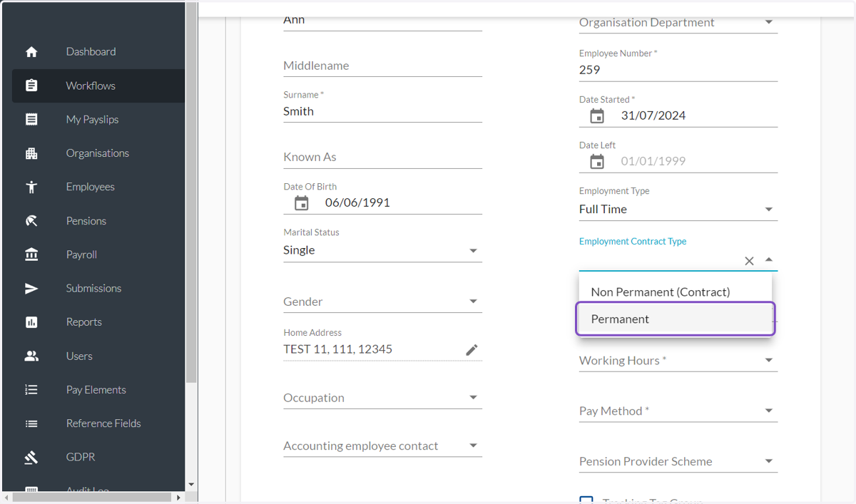This screenshot has width=856, height=504.
Task: Open the Pay Method dropdown
Action: 768,411
